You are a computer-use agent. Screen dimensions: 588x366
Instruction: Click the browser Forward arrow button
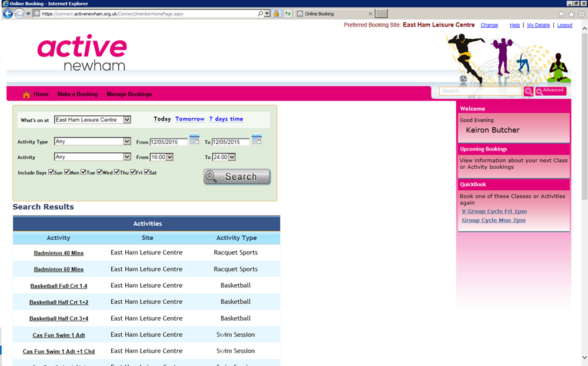click(x=19, y=14)
